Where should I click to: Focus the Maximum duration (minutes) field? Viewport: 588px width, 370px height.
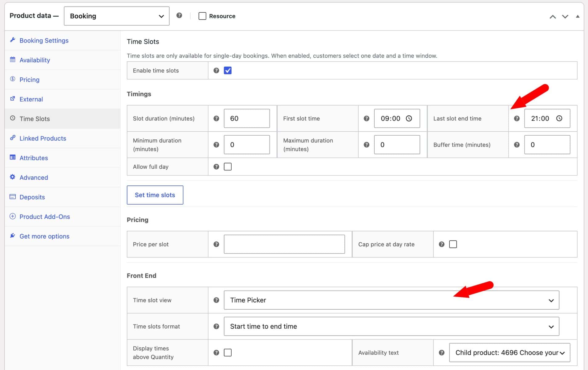[397, 145]
